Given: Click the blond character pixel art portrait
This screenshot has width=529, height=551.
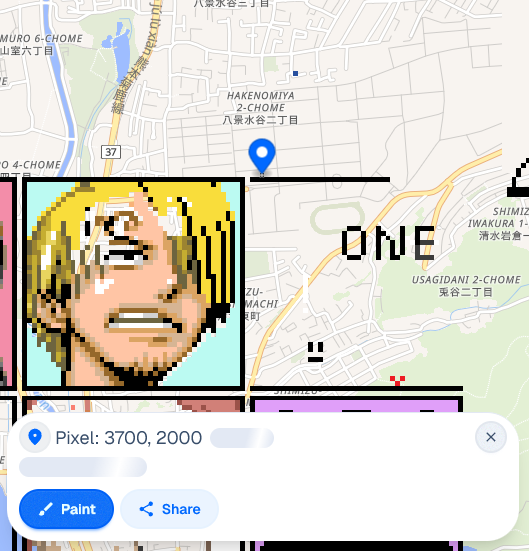Looking at the screenshot, I should tap(134, 284).
